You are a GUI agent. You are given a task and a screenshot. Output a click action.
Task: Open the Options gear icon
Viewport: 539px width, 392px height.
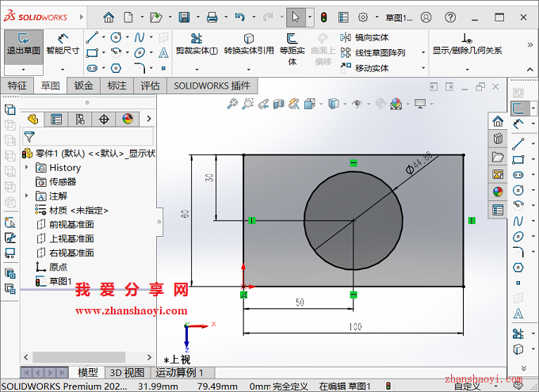click(x=363, y=17)
